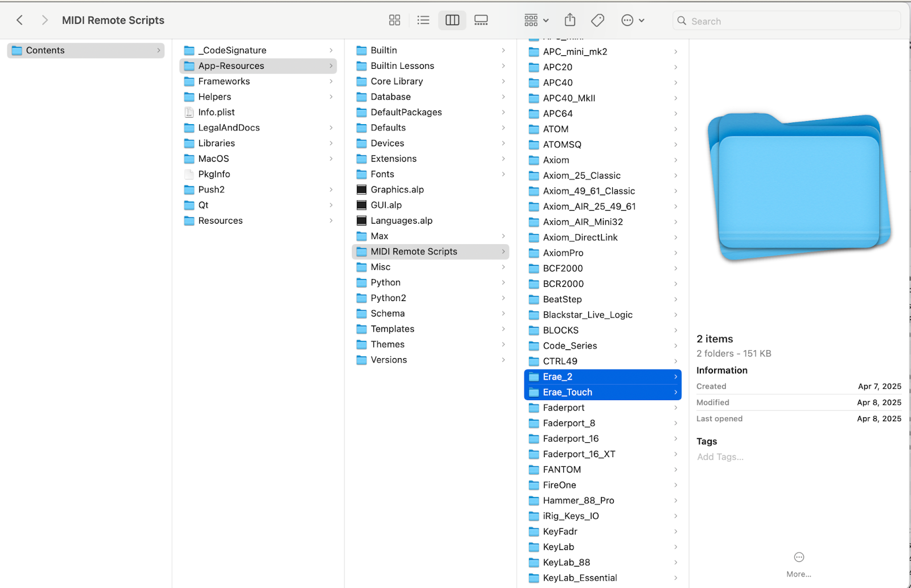
Task: Switch to gallery view
Action: pyautogui.click(x=481, y=20)
